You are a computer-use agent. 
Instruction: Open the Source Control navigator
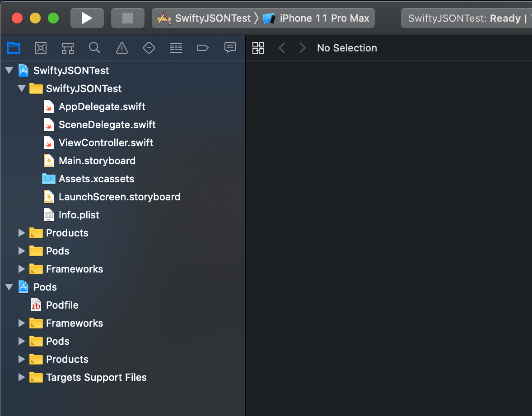(x=41, y=48)
